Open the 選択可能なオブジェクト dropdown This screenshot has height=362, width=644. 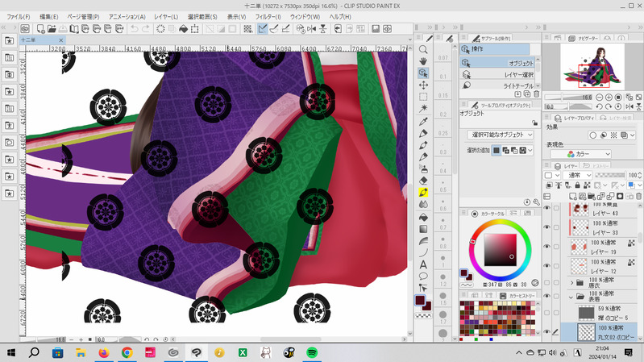501,134
